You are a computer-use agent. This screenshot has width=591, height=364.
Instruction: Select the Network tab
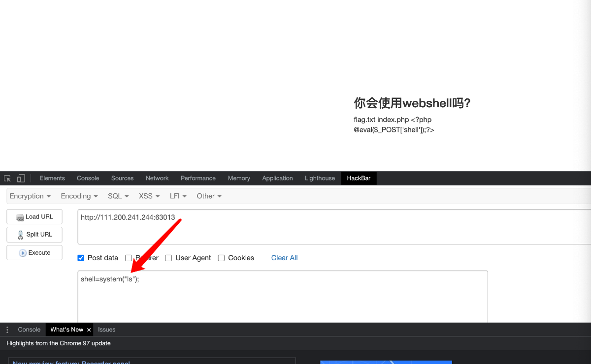(x=157, y=178)
